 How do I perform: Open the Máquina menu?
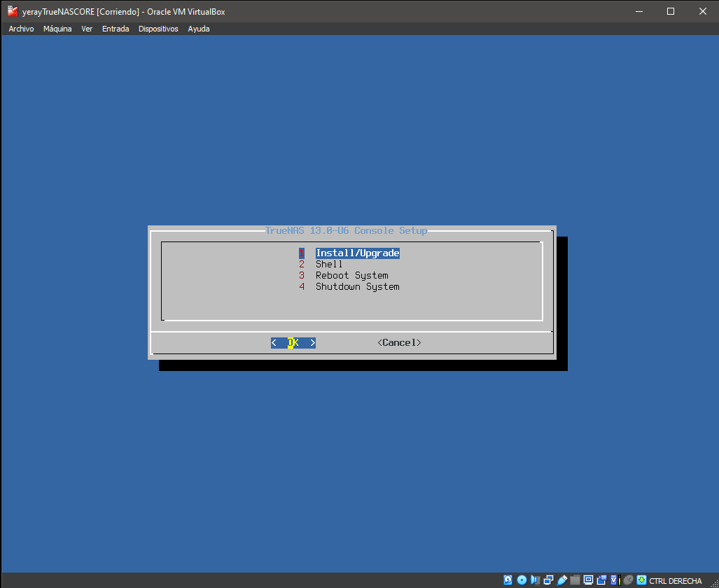tap(57, 29)
